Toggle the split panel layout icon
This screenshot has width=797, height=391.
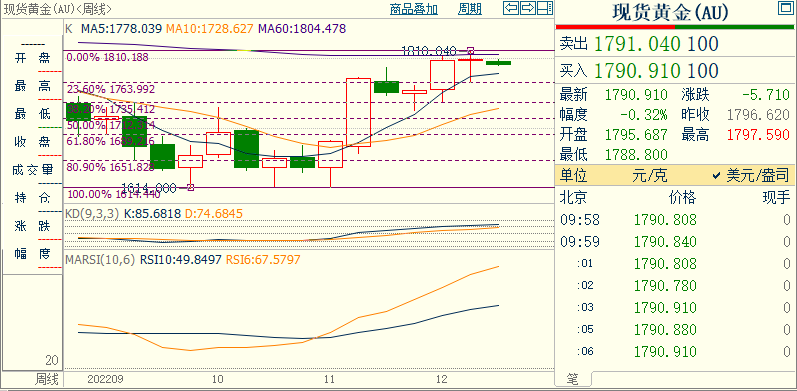(545, 8)
